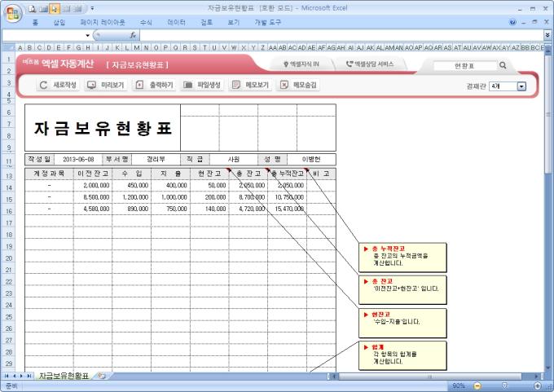Click the highlighted pointer quick access icon

pos(54,9)
